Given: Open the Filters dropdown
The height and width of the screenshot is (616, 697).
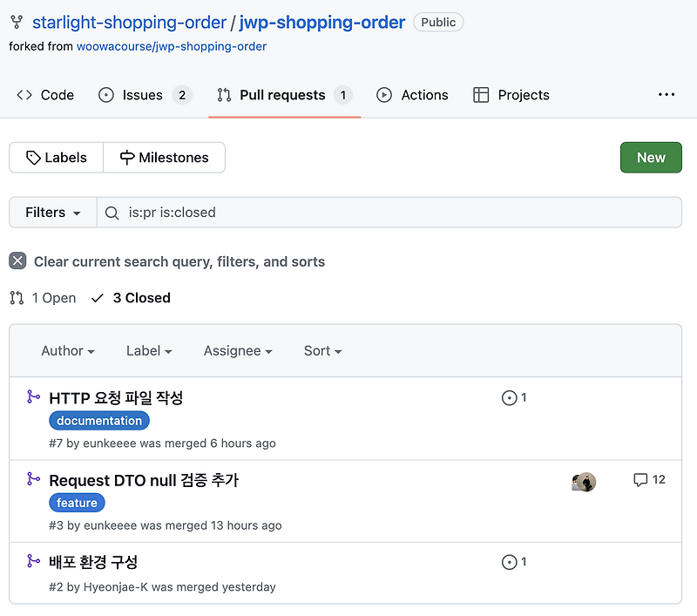Looking at the screenshot, I should click(51, 212).
